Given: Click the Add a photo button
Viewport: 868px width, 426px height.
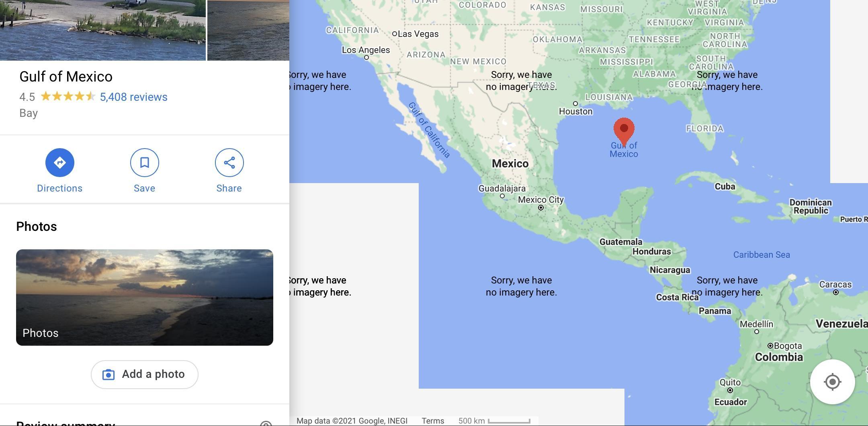Looking at the screenshot, I should point(144,375).
